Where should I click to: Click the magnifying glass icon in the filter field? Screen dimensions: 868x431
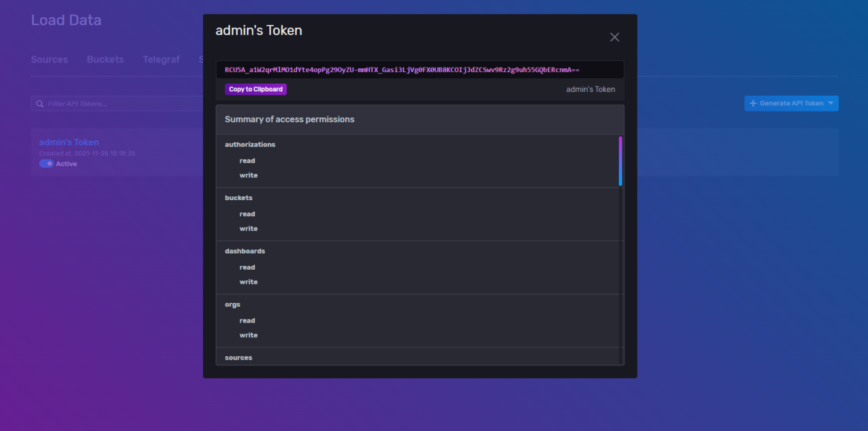click(40, 103)
